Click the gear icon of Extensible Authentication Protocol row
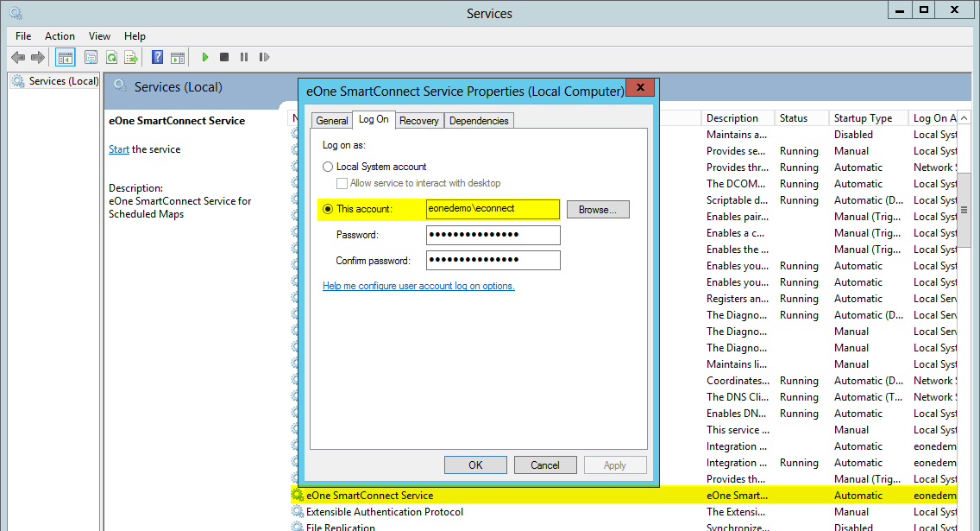980x531 pixels. click(x=298, y=512)
